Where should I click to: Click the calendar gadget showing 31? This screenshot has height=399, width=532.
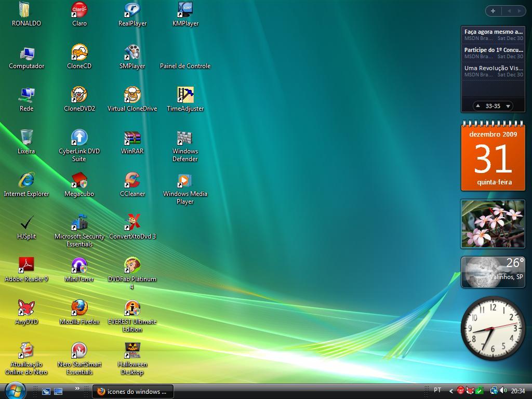point(493,156)
